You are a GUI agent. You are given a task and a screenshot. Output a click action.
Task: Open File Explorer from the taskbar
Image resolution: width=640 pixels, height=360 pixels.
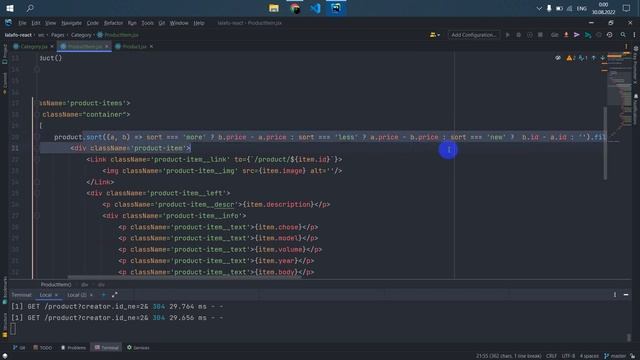click(x=274, y=8)
